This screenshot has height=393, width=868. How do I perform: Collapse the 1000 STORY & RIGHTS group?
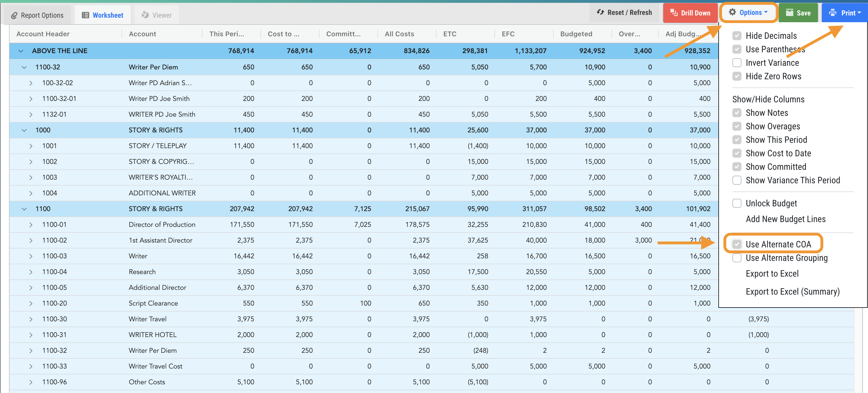click(24, 130)
